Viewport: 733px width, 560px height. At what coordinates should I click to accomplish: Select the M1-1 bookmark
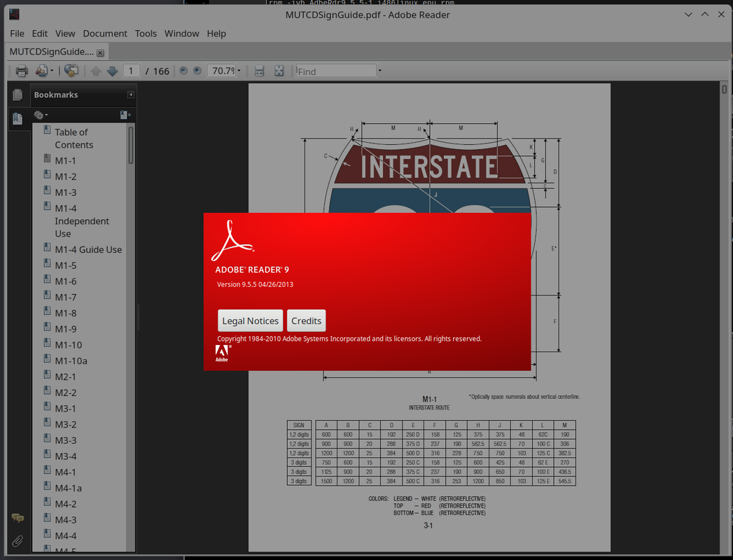tap(65, 161)
